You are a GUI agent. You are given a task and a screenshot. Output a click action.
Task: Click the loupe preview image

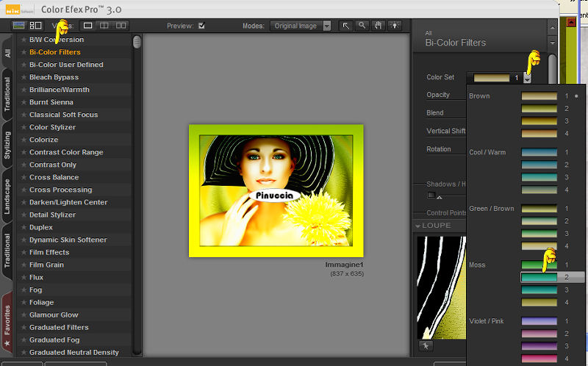pyautogui.click(x=442, y=287)
